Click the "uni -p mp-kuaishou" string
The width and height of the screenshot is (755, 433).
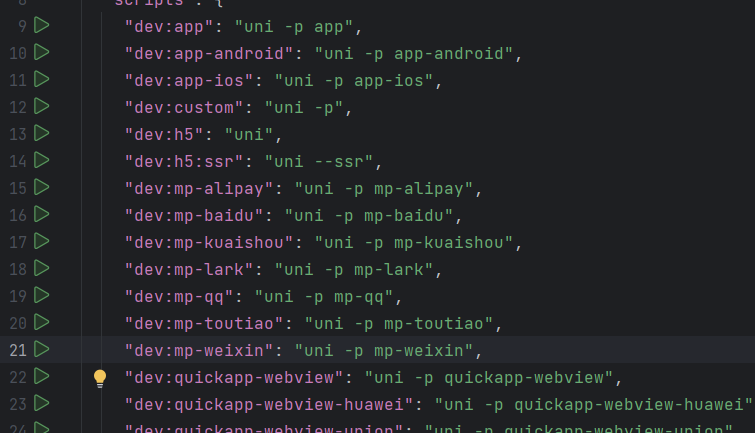pos(414,243)
